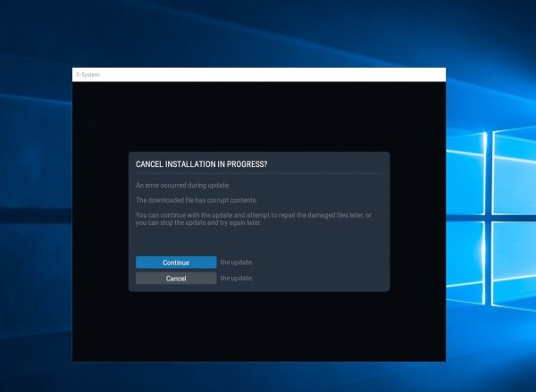
Task: Click 'the update.' label beside Cancel
Action: click(x=237, y=279)
